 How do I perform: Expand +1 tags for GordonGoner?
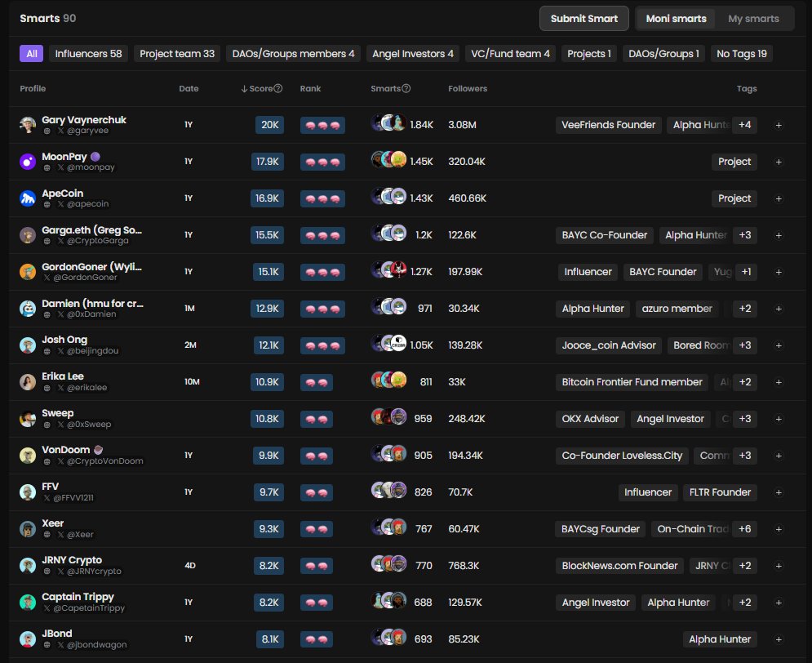coord(746,272)
